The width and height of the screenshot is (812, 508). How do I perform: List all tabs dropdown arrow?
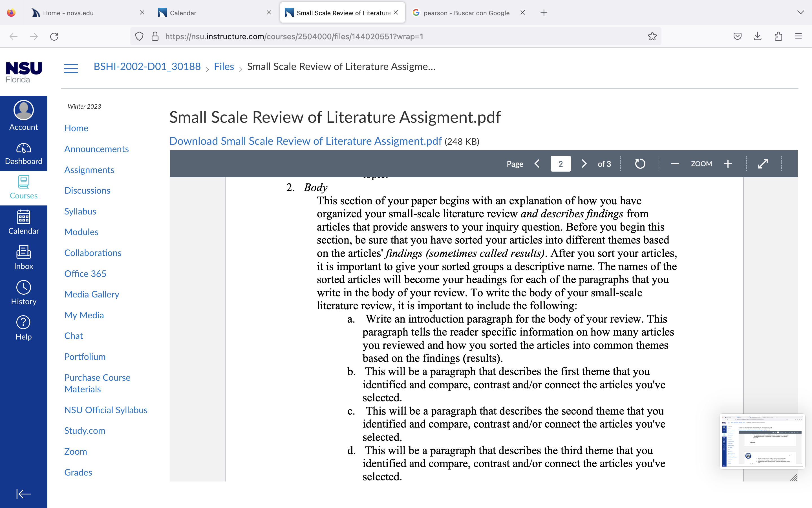(801, 12)
